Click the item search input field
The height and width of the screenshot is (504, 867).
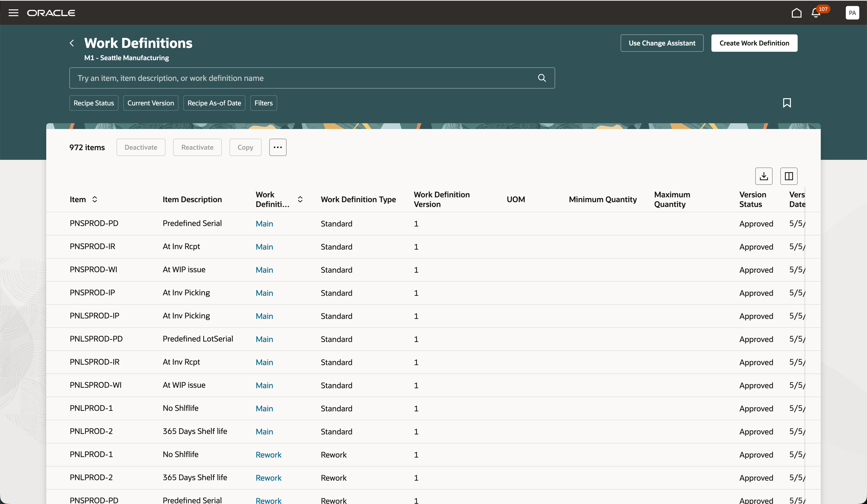coord(303,78)
